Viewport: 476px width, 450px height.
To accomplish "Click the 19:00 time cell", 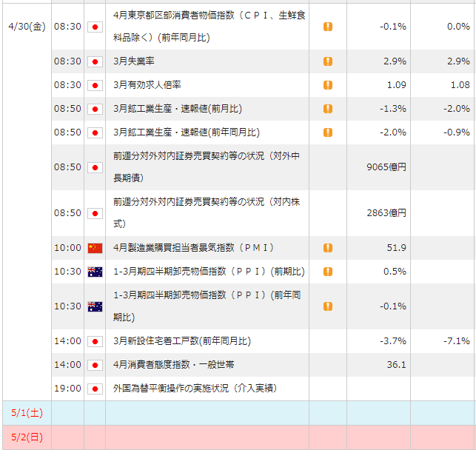I will pyautogui.click(x=67, y=389).
